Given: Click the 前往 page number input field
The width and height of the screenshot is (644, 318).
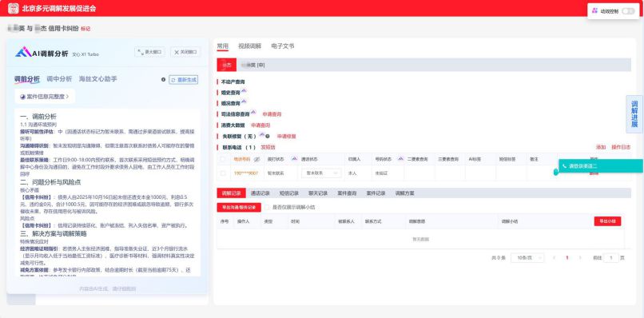Looking at the screenshot, I should [611, 257].
